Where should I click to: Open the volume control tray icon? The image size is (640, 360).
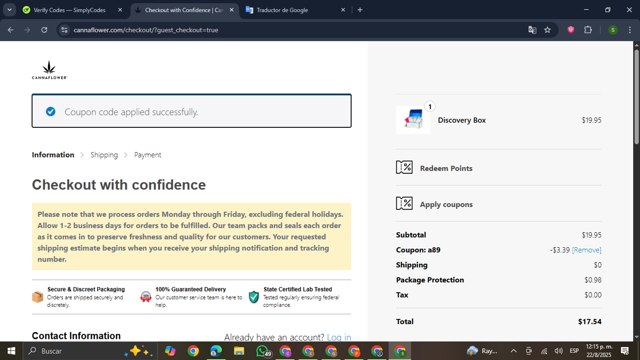[x=559, y=351]
